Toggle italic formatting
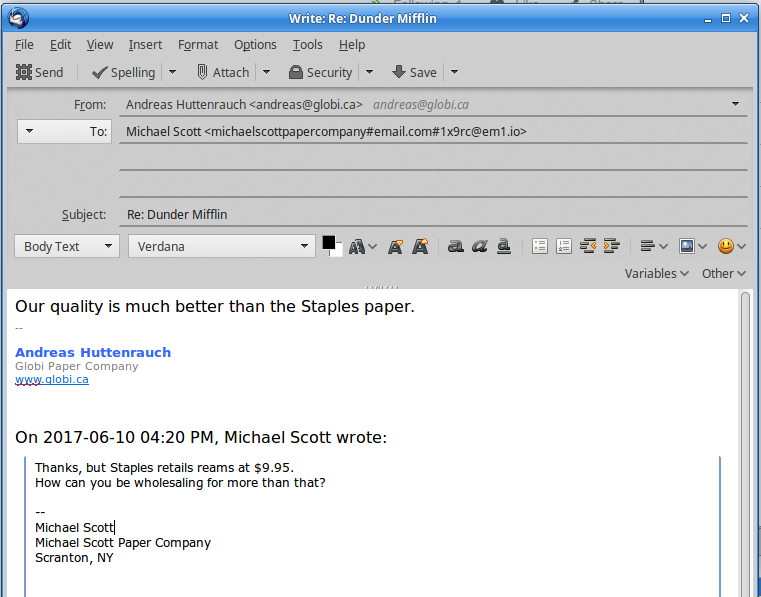This screenshot has width=761, height=597. click(x=480, y=247)
